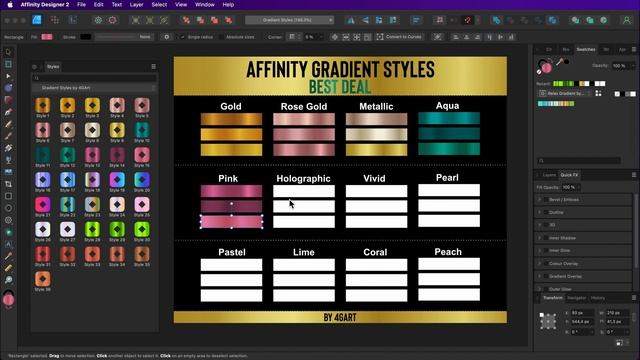Open the Layer menu
640x360 pixels.
click(136, 4)
